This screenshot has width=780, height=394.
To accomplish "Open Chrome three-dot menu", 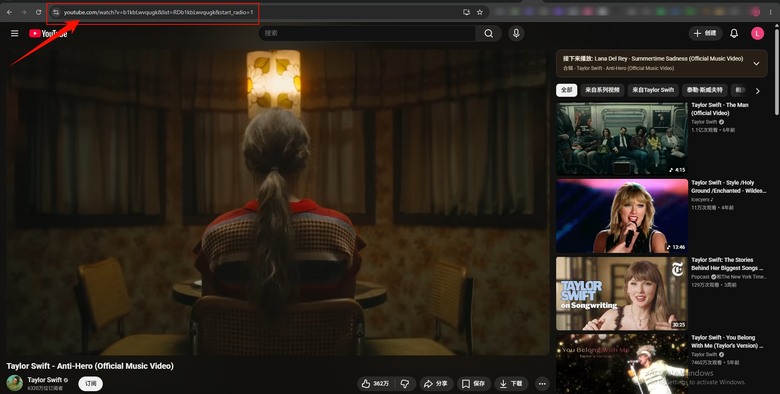I will click(x=771, y=12).
